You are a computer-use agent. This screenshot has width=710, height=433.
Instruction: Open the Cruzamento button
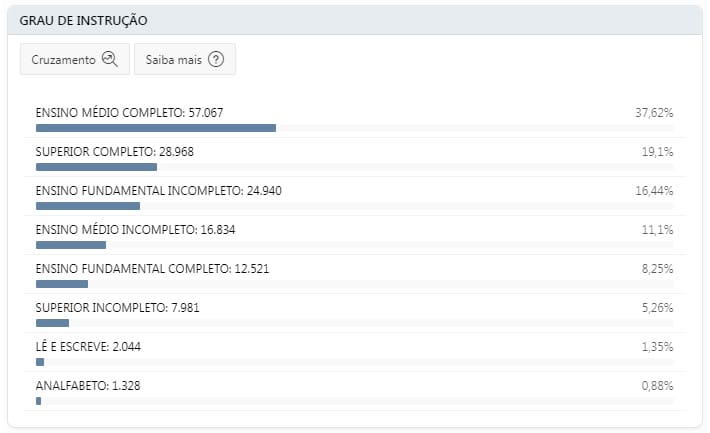tap(75, 60)
